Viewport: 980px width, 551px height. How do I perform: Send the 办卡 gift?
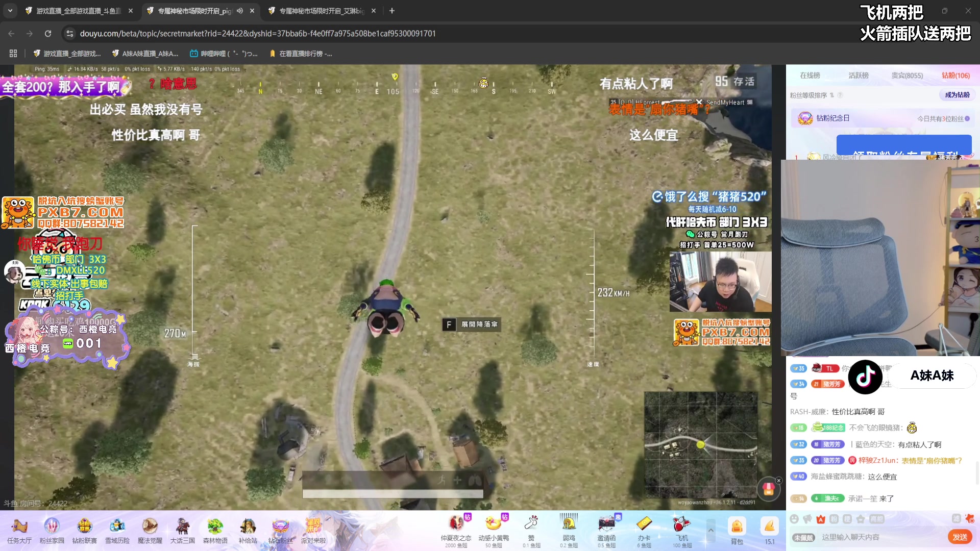coord(644,531)
